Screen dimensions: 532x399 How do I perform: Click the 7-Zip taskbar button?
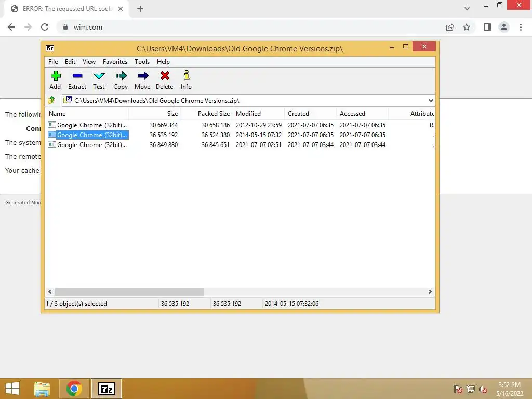click(106, 389)
